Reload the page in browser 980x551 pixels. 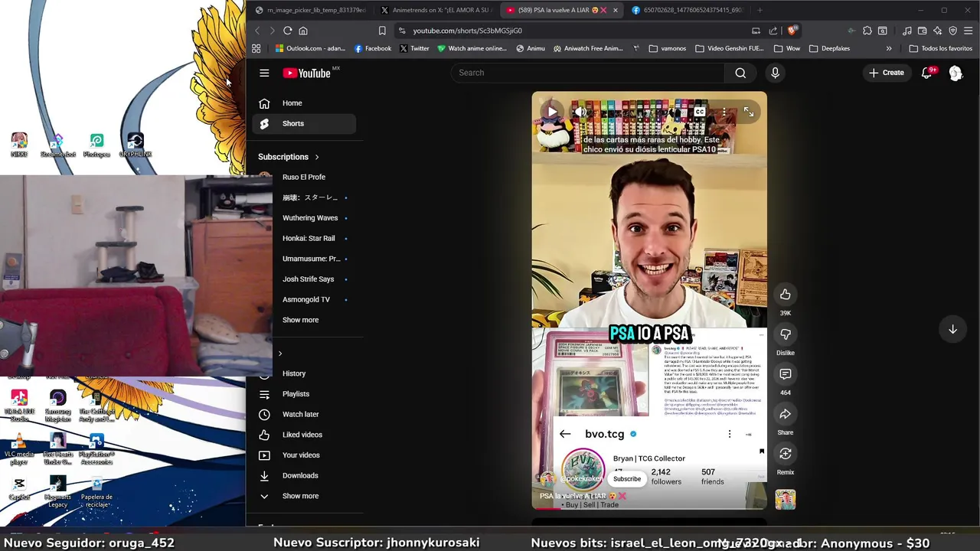click(x=287, y=31)
